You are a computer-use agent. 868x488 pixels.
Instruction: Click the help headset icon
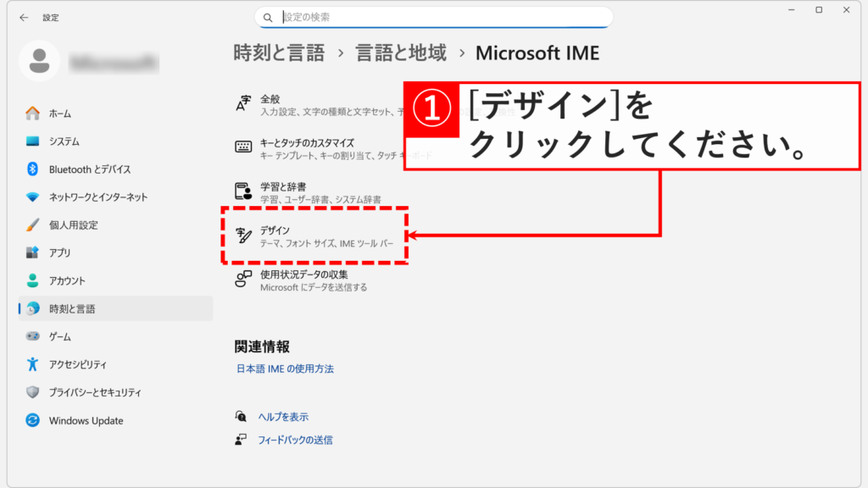pos(240,416)
